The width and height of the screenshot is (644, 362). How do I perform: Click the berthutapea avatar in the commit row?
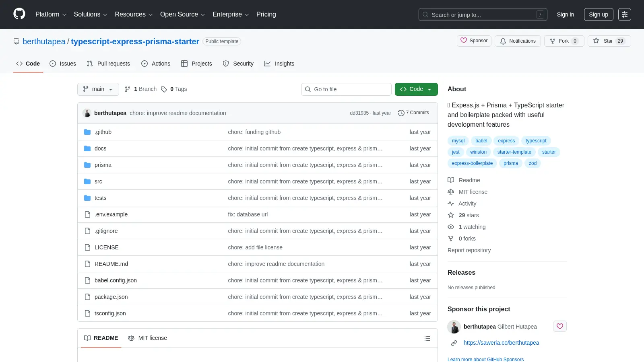tap(87, 113)
